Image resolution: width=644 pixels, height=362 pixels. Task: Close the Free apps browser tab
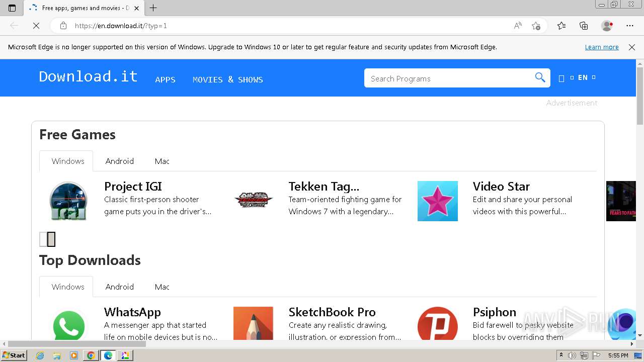[x=136, y=8]
